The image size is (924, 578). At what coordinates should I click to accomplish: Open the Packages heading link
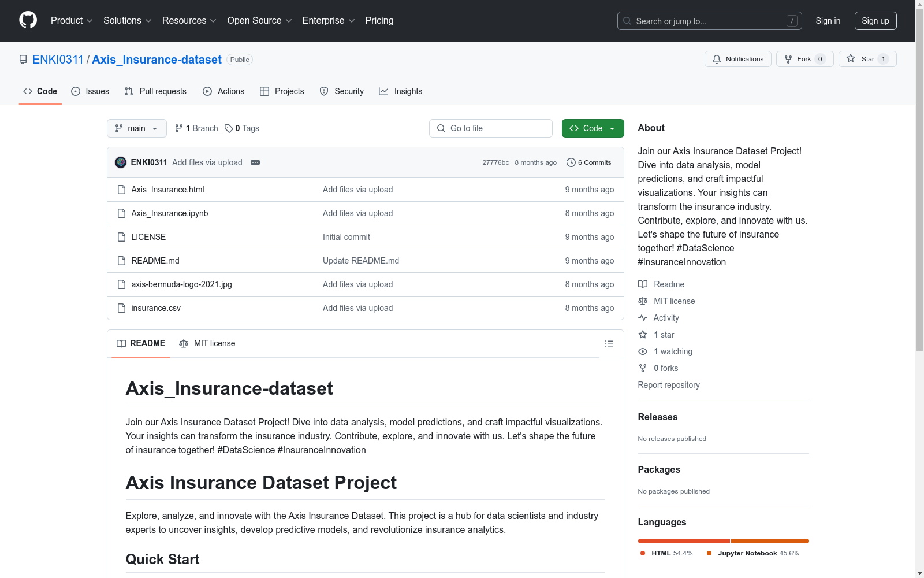click(x=659, y=469)
